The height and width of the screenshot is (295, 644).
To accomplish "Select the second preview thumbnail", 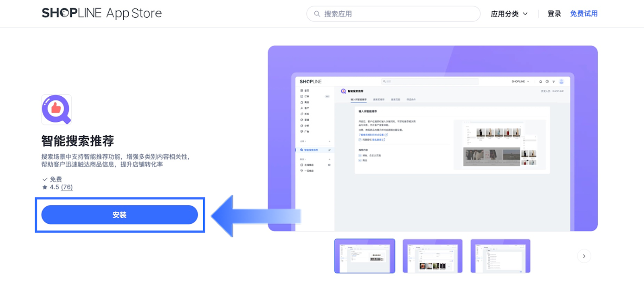I will pyautogui.click(x=433, y=256).
